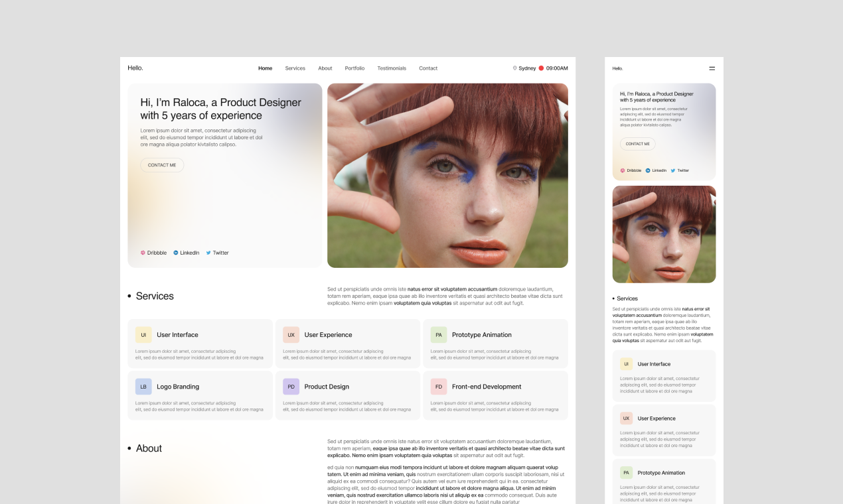Click the 09:00AM time text
Viewport: 843px width, 504px height.
[x=557, y=68]
